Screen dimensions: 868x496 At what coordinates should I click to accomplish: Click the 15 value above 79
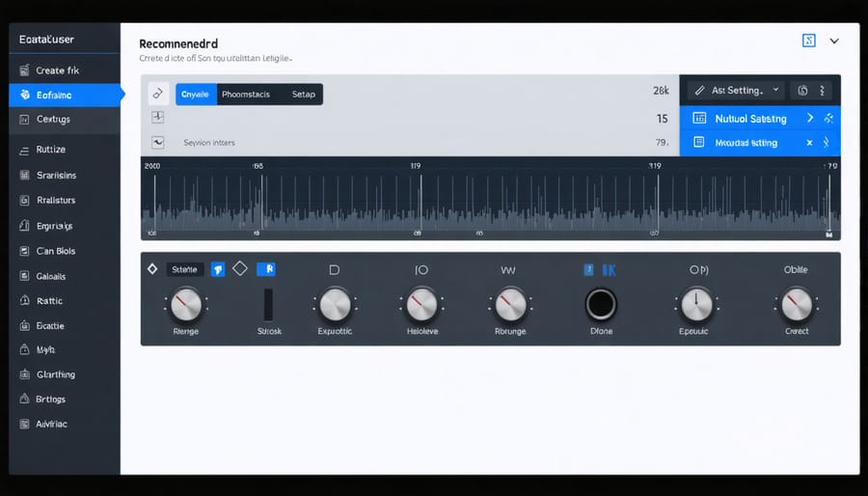[x=662, y=119]
